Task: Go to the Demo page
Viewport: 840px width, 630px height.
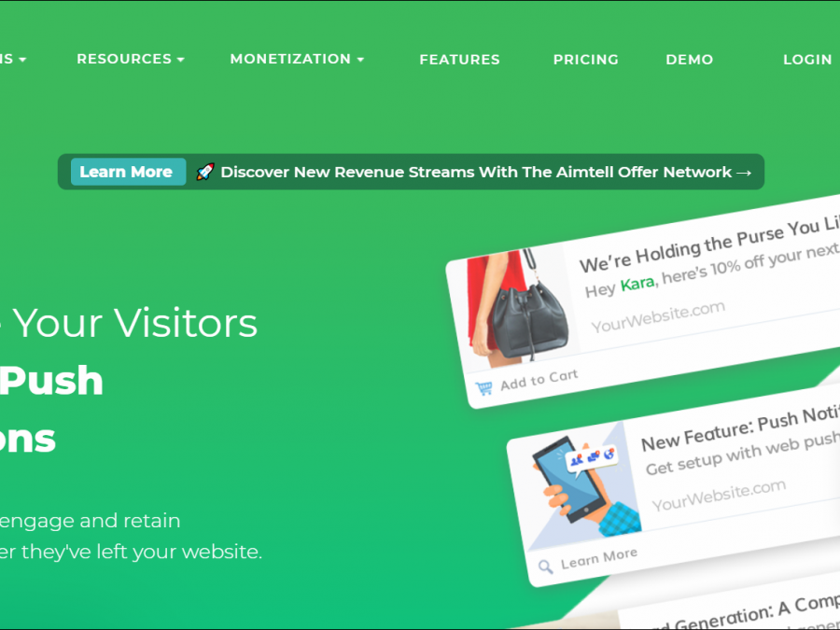Action: click(x=690, y=60)
